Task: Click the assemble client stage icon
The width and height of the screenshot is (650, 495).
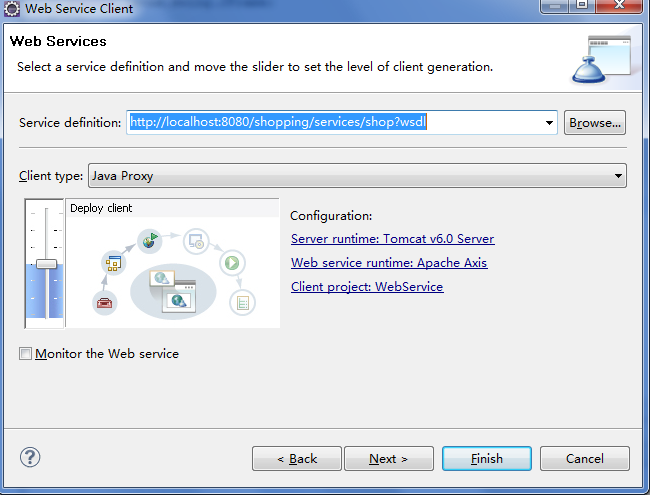Action: pos(114,263)
